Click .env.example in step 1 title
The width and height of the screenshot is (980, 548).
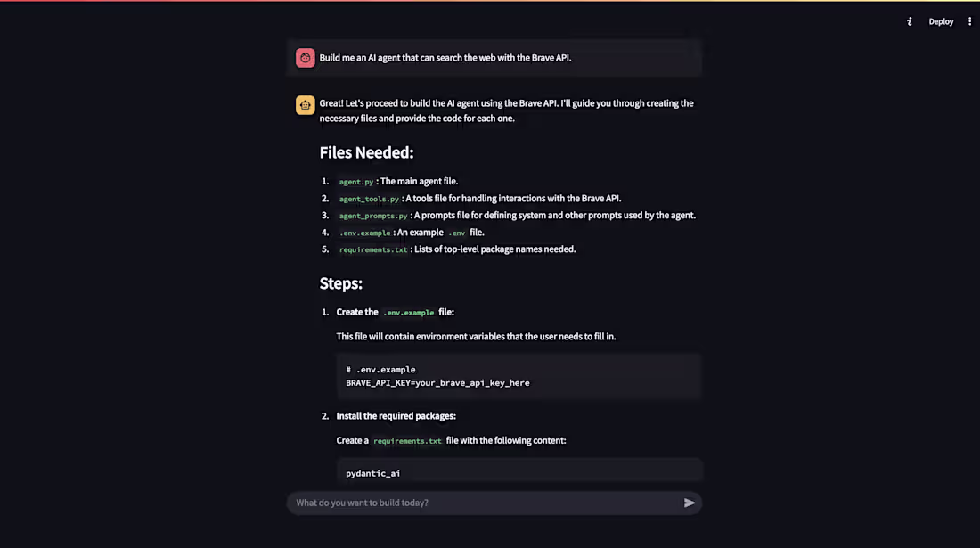[409, 313]
